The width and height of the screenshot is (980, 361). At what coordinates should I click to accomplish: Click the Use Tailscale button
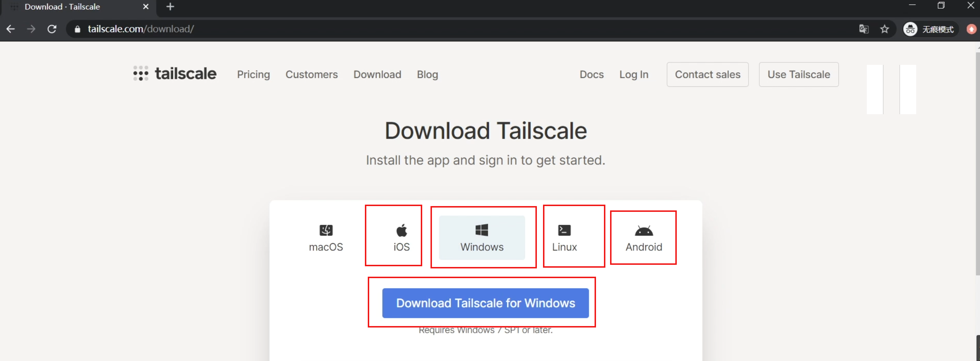click(799, 75)
